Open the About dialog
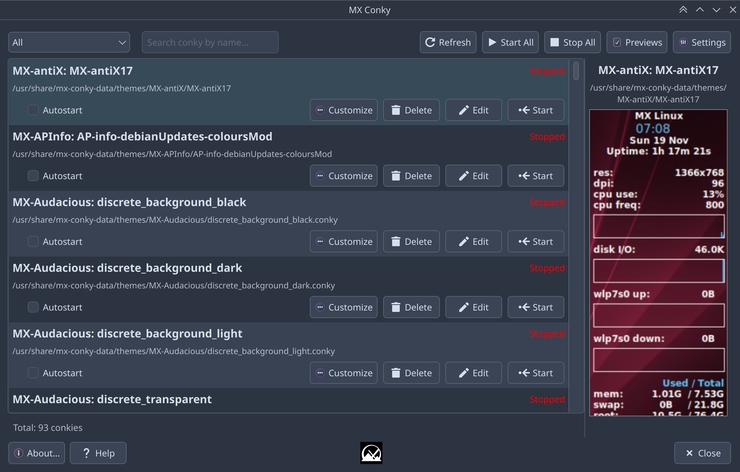Viewport: 740px width, 472px height. click(36, 453)
